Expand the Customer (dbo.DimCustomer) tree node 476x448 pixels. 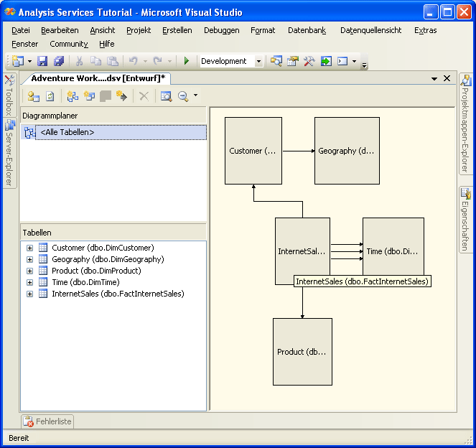pyautogui.click(x=29, y=248)
